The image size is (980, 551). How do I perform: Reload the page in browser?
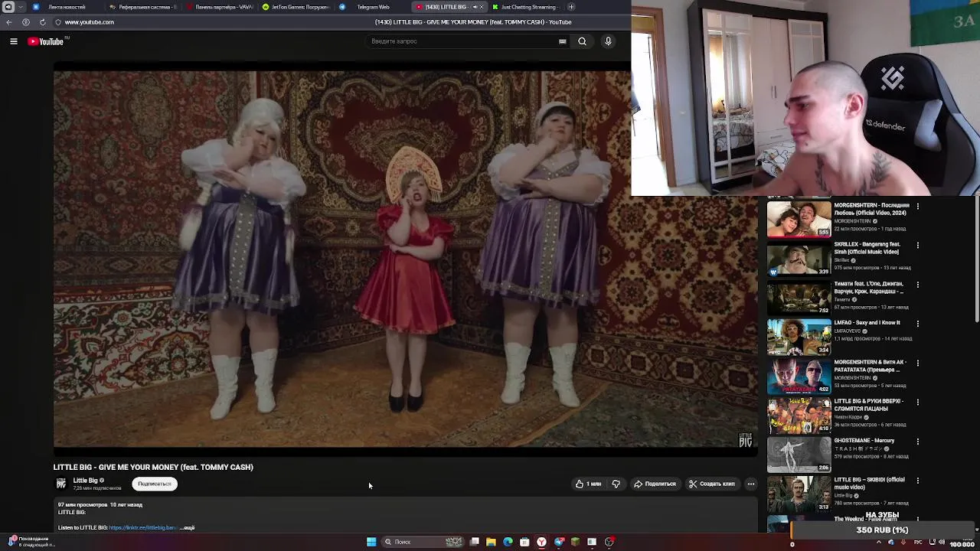coord(42,22)
